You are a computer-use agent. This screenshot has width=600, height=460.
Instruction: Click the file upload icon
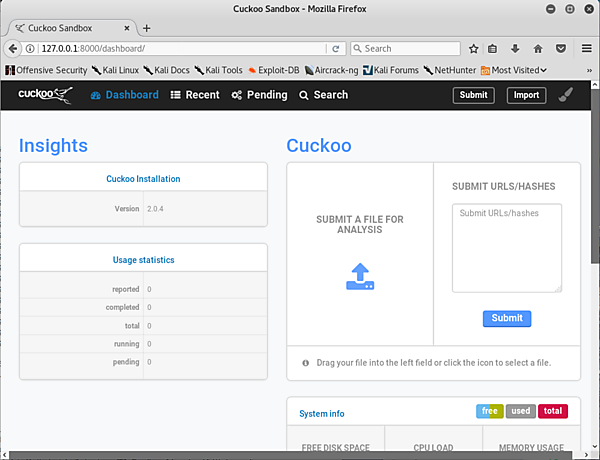point(360,277)
